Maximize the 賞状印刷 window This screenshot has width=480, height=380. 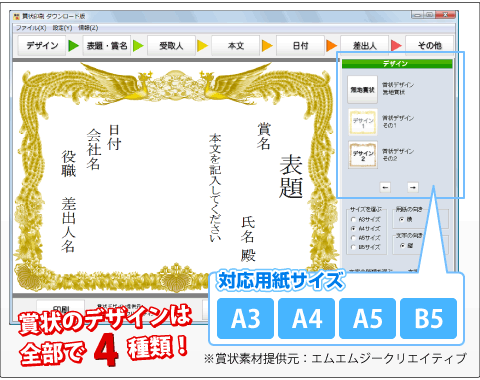coord(429,15)
